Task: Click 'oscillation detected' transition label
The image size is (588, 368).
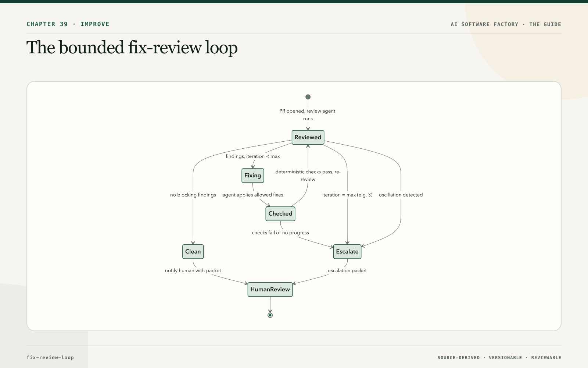Action: (x=401, y=195)
